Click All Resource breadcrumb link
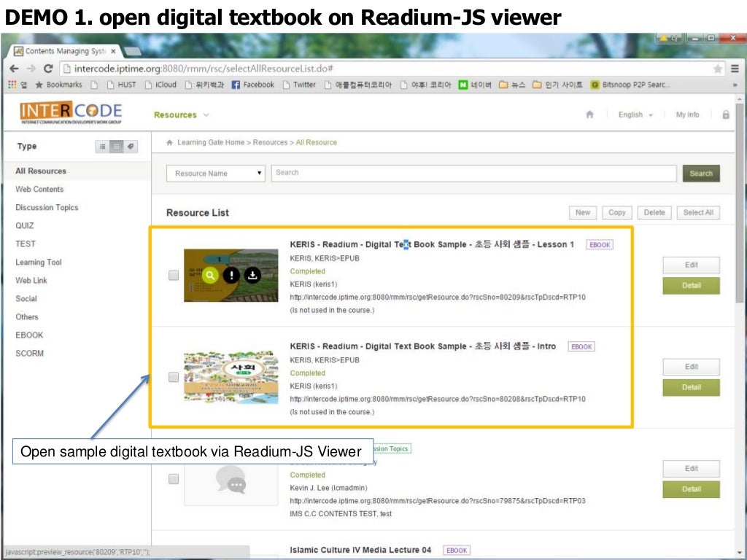 coord(317,142)
